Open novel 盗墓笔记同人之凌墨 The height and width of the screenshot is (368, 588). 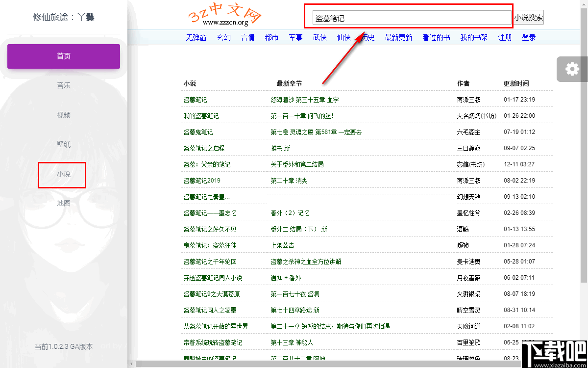(210, 310)
